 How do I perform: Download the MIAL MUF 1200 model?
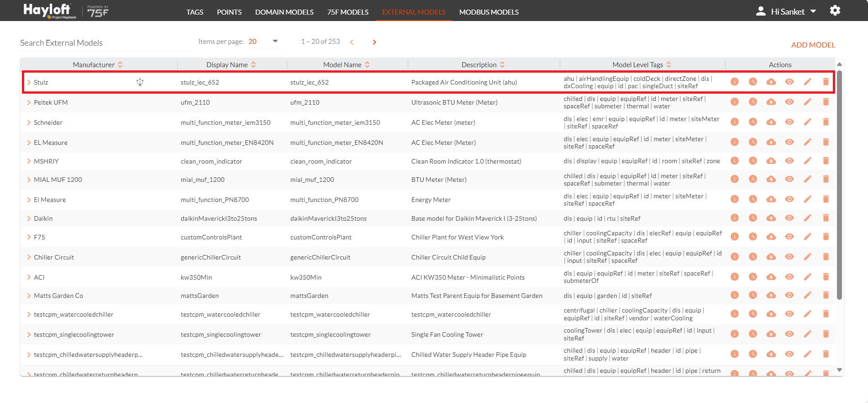[x=771, y=179]
